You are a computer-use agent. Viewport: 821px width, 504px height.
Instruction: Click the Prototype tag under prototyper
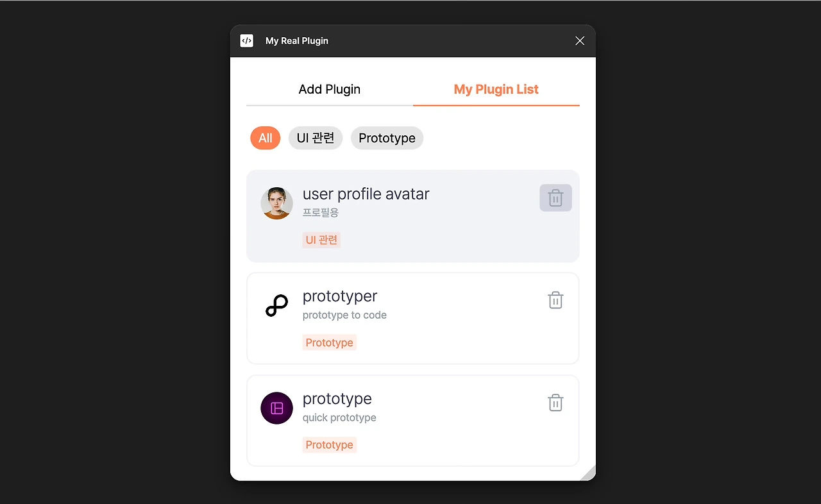point(330,342)
